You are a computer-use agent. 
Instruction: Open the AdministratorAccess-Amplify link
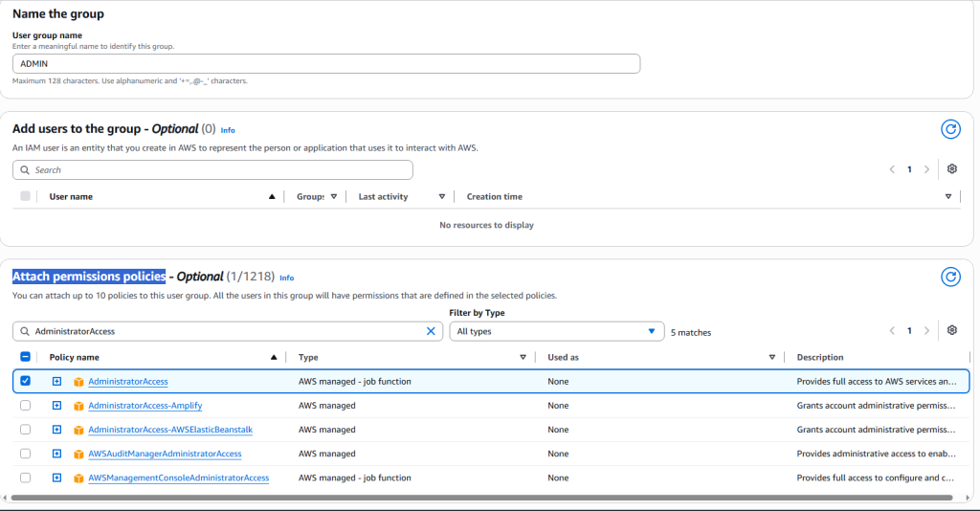145,406
